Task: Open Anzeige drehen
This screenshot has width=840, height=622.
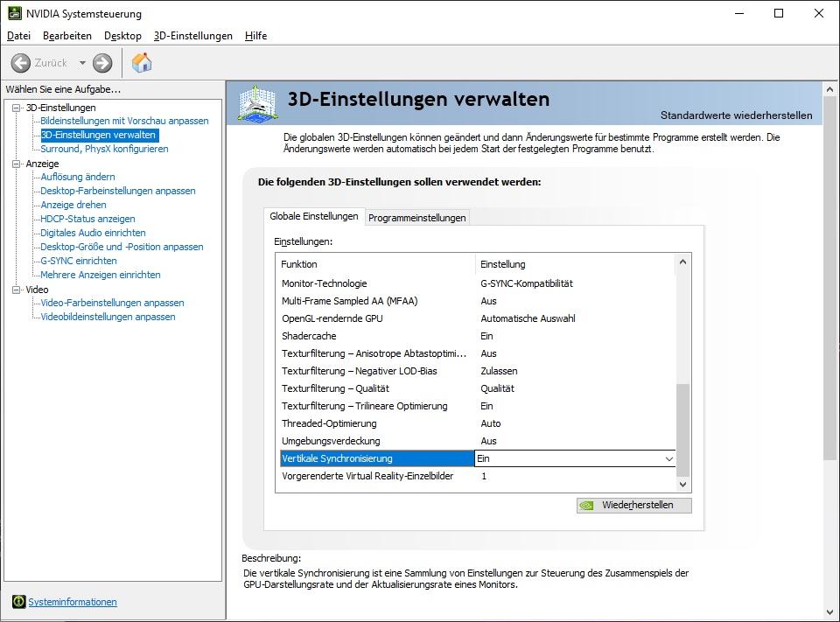Action: click(73, 205)
